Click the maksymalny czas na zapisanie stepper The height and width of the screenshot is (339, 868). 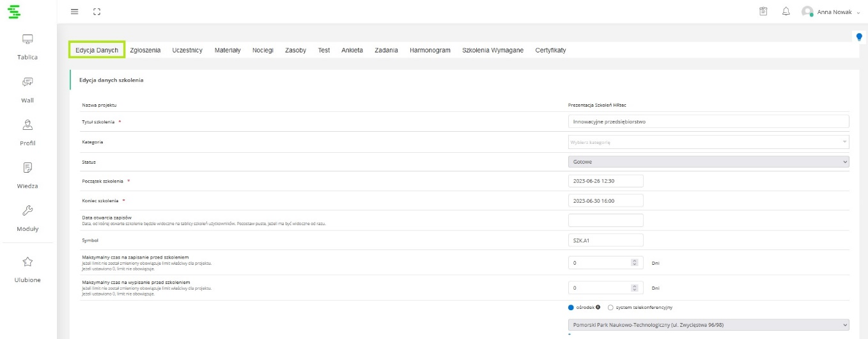[x=634, y=262]
